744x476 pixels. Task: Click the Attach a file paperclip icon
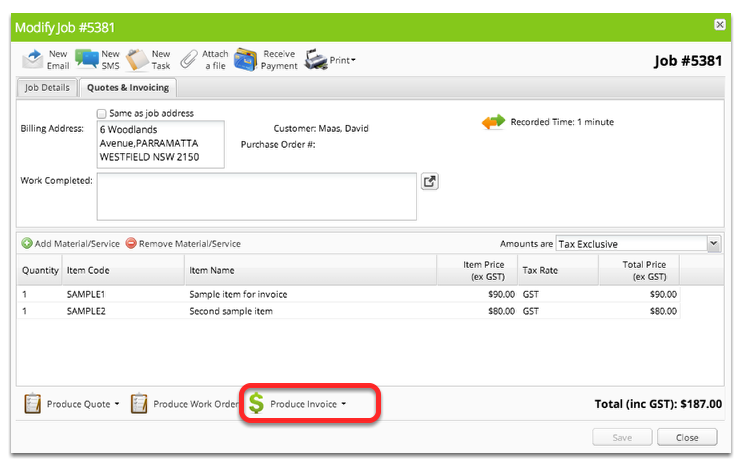[x=189, y=60]
